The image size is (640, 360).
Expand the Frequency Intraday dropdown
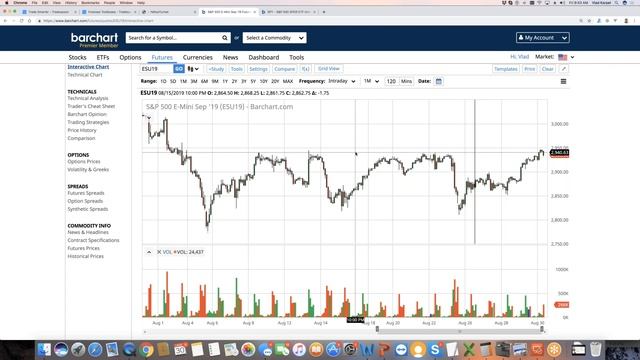tap(342, 81)
